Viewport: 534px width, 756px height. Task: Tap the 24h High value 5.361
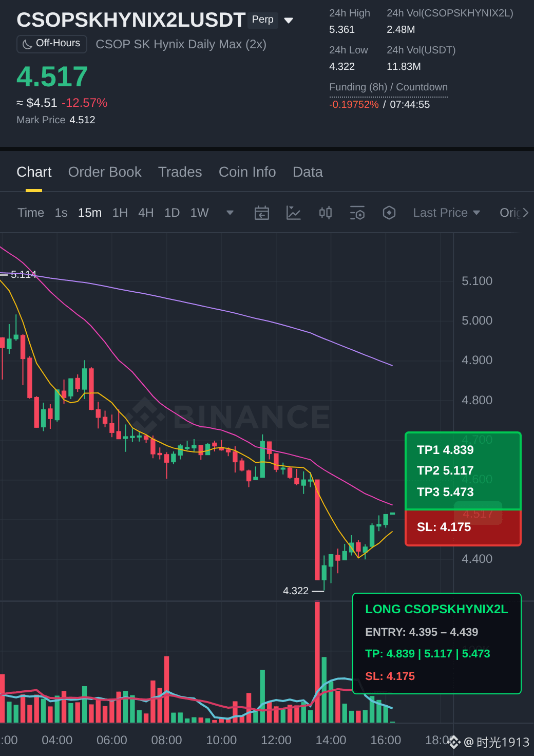click(342, 29)
